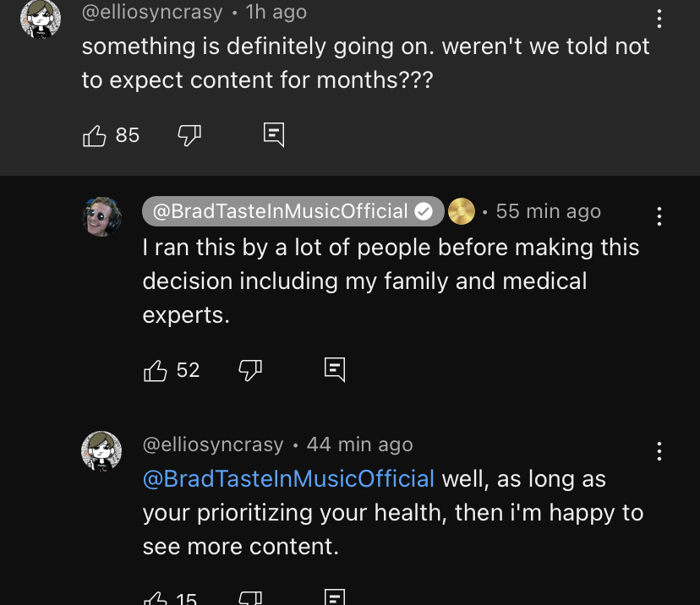700x605 pixels.
Task: Open three-dot menu on 44 min ago reply
Action: pos(659,451)
